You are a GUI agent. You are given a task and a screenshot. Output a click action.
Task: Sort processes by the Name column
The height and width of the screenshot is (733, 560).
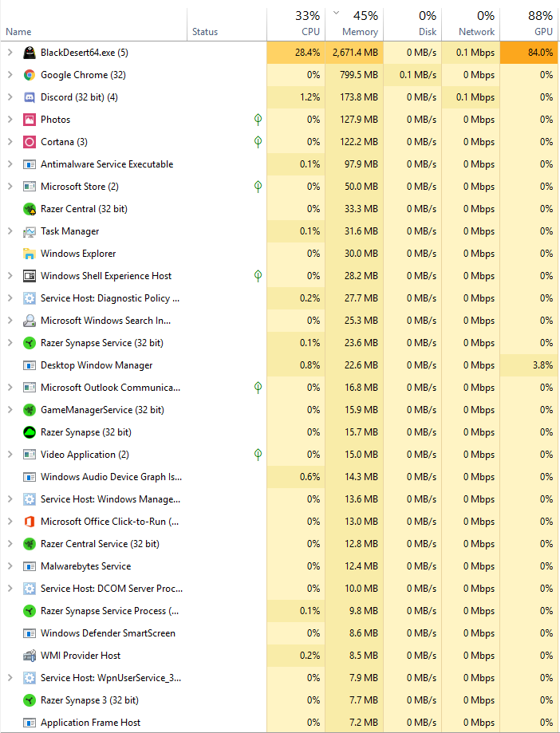93,24
